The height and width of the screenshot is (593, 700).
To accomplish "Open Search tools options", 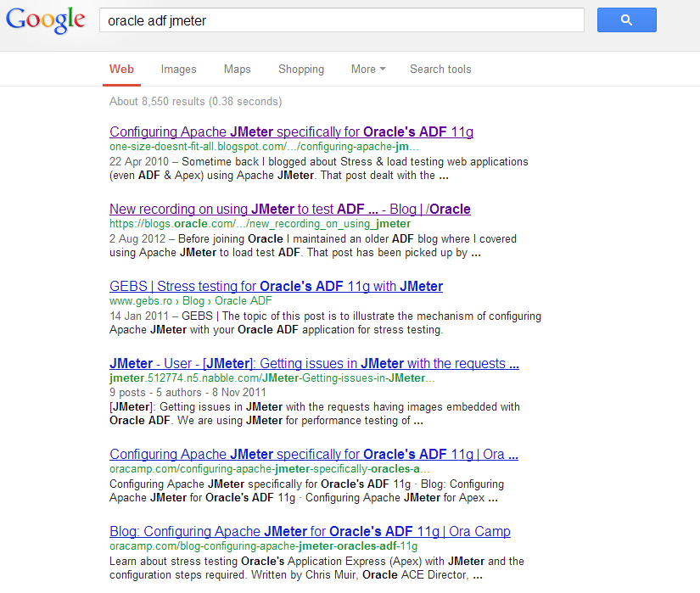I will [440, 70].
